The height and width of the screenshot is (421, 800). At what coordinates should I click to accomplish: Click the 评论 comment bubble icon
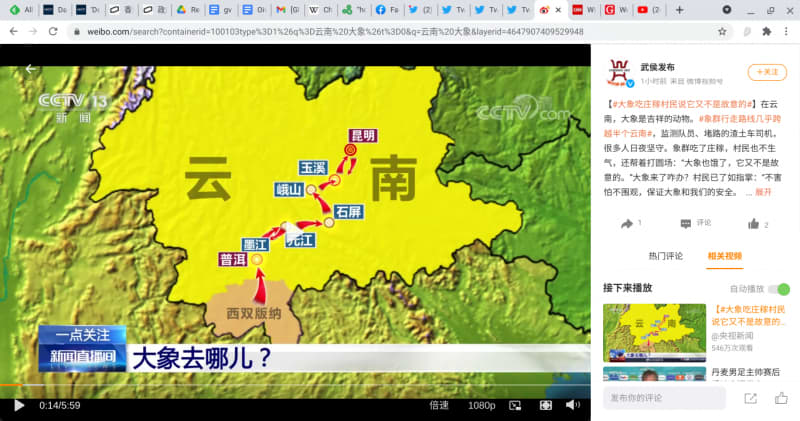pyautogui.click(x=686, y=224)
